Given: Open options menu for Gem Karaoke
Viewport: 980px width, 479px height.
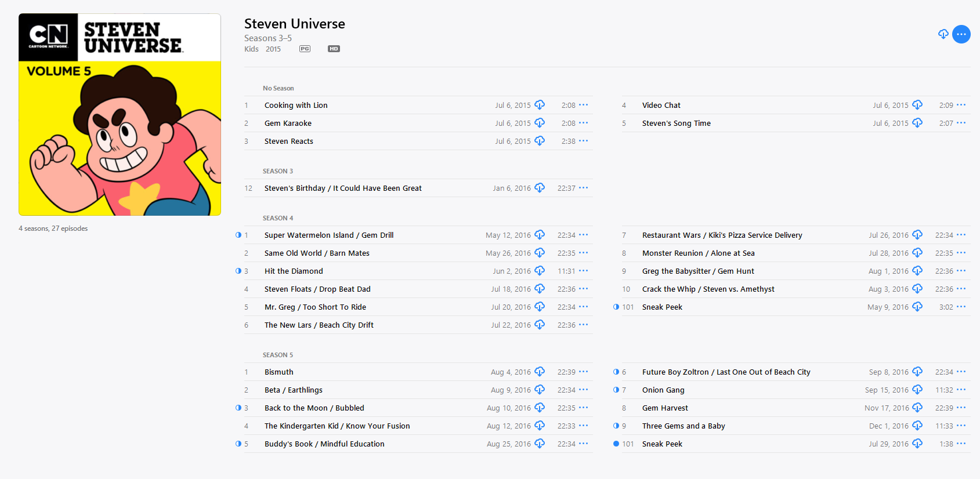Looking at the screenshot, I should (x=584, y=123).
